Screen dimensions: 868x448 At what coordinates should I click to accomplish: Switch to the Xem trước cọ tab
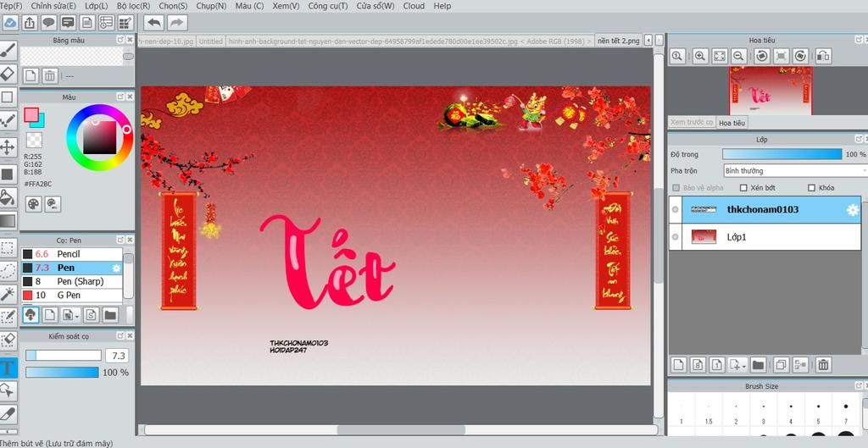point(692,123)
